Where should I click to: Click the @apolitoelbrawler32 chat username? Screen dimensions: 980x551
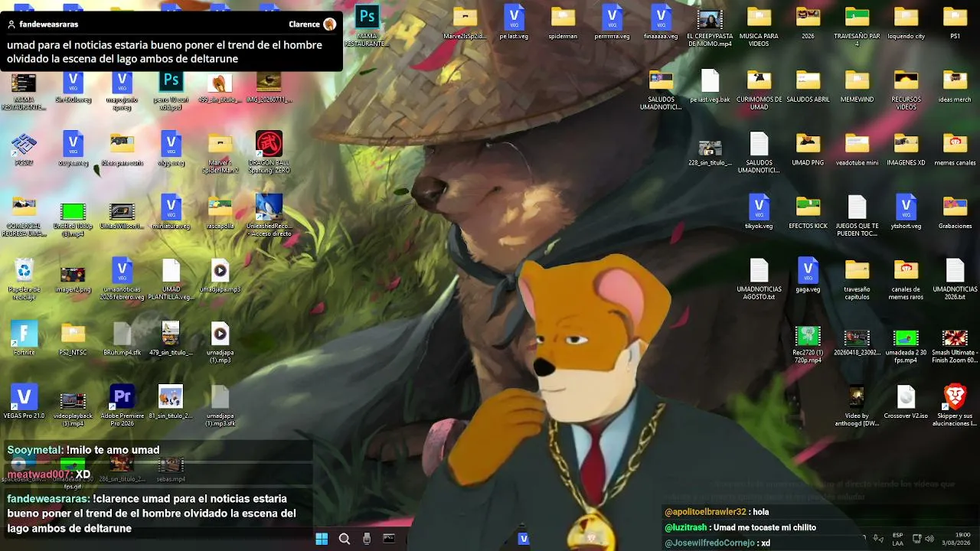(705, 512)
